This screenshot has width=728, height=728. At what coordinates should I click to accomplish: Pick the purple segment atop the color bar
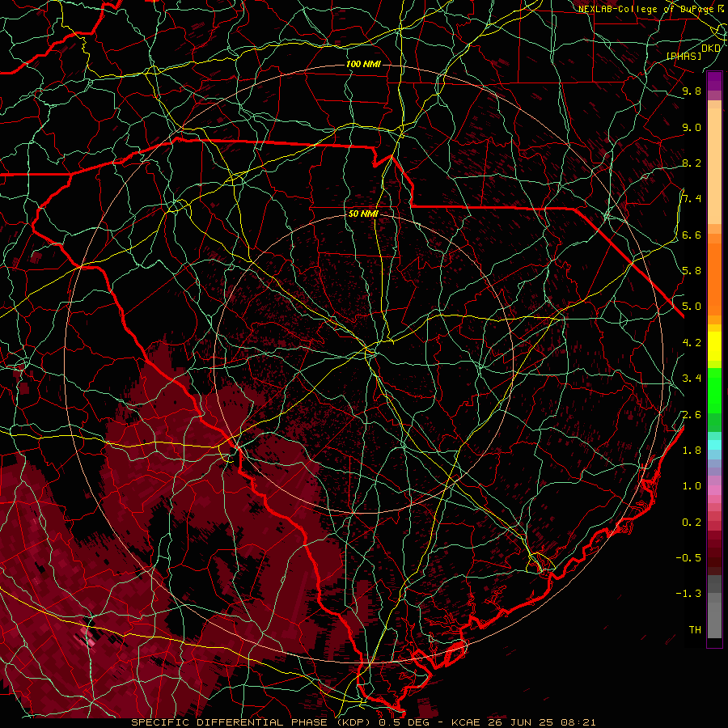click(x=714, y=81)
